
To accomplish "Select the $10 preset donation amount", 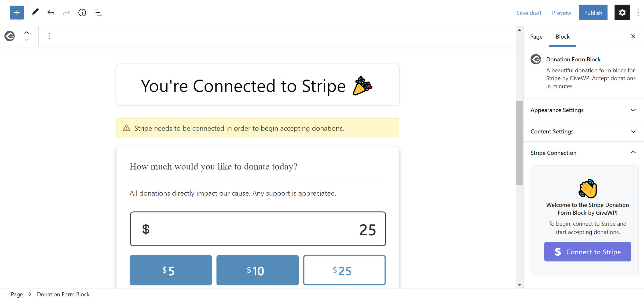I will (257, 270).
